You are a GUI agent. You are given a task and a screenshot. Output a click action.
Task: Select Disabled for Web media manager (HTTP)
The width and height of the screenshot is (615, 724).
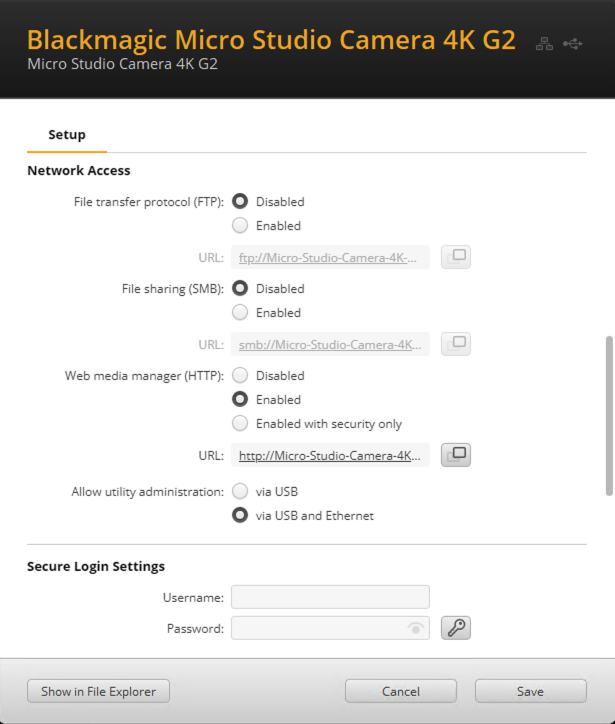[x=240, y=375]
